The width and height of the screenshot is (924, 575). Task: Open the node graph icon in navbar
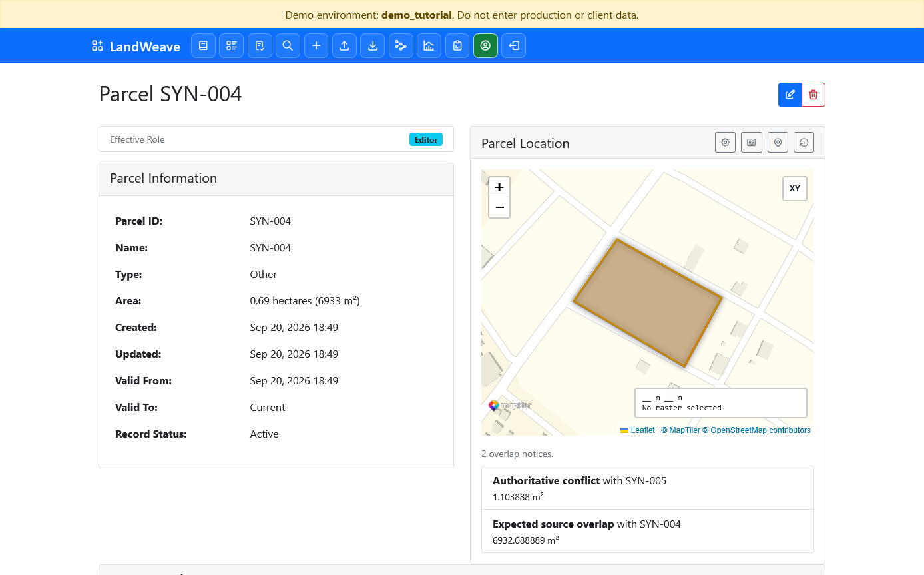pos(401,45)
